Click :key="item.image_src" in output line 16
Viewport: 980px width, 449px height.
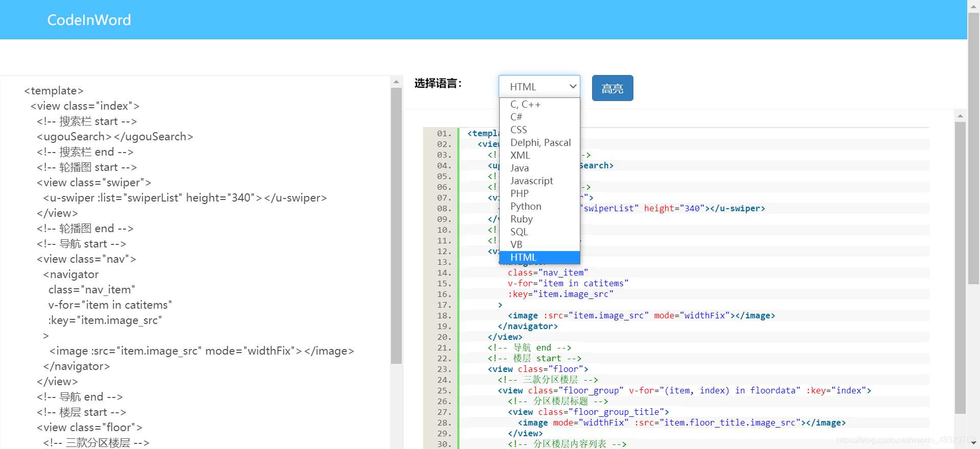(x=560, y=294)
